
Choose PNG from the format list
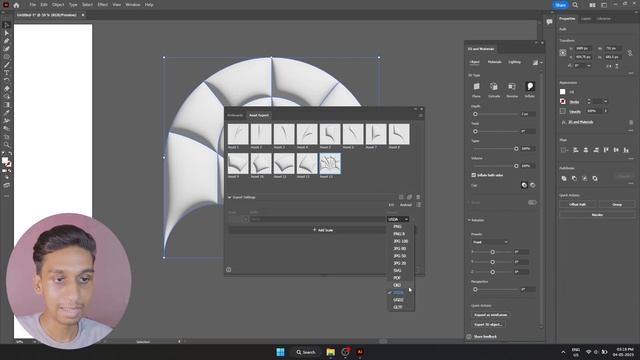[x=397, y=227]
